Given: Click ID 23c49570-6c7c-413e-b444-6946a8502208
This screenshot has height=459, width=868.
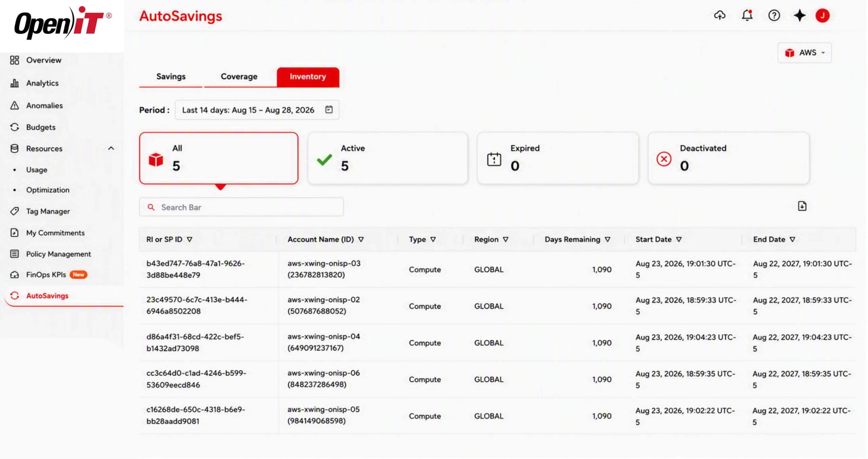Looking at the screenshot, I should 197,305.
